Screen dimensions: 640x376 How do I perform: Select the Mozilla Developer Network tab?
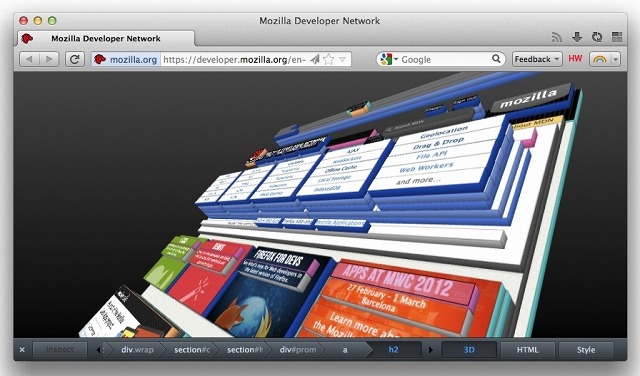106,38
